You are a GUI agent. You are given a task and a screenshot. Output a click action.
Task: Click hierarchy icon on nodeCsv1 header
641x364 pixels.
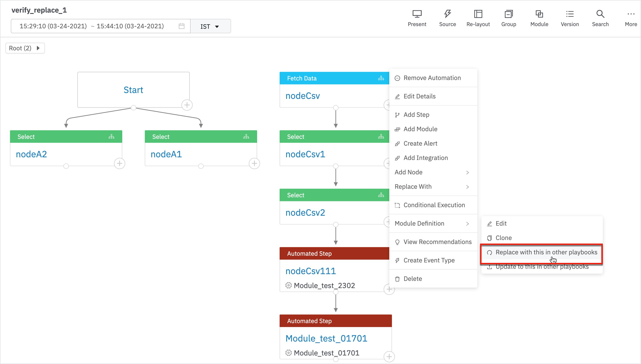(381, 137)
